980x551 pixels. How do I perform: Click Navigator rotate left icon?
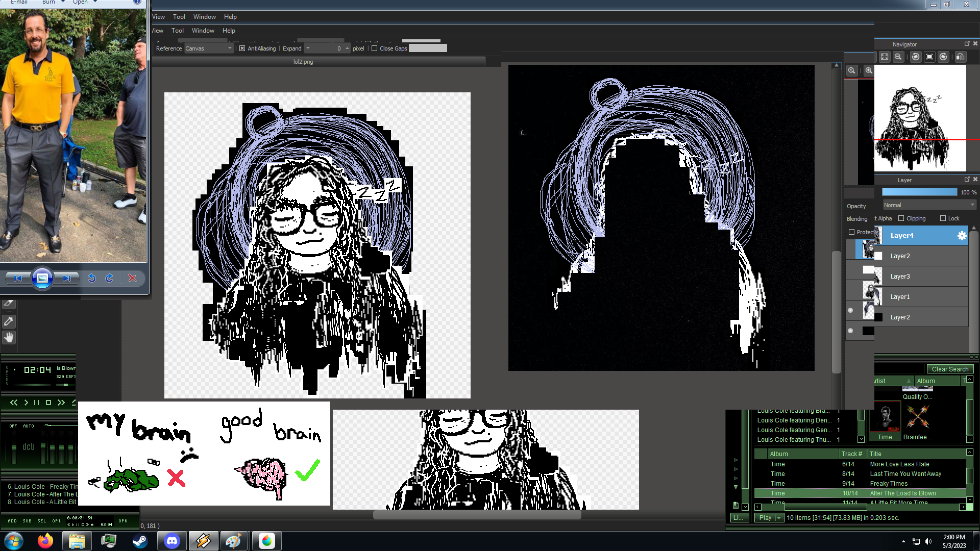916,57
